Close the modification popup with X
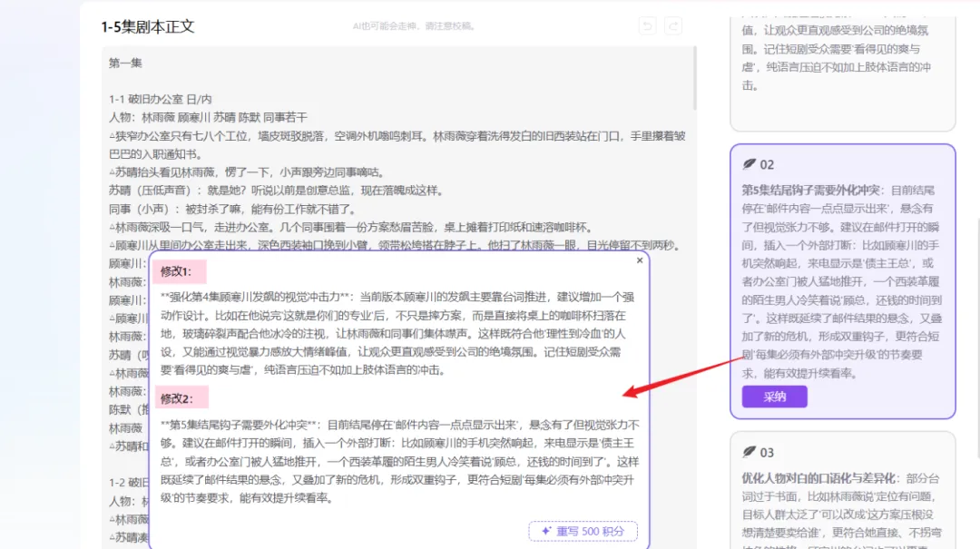980x549 pixels. click(x=640, y=260)
